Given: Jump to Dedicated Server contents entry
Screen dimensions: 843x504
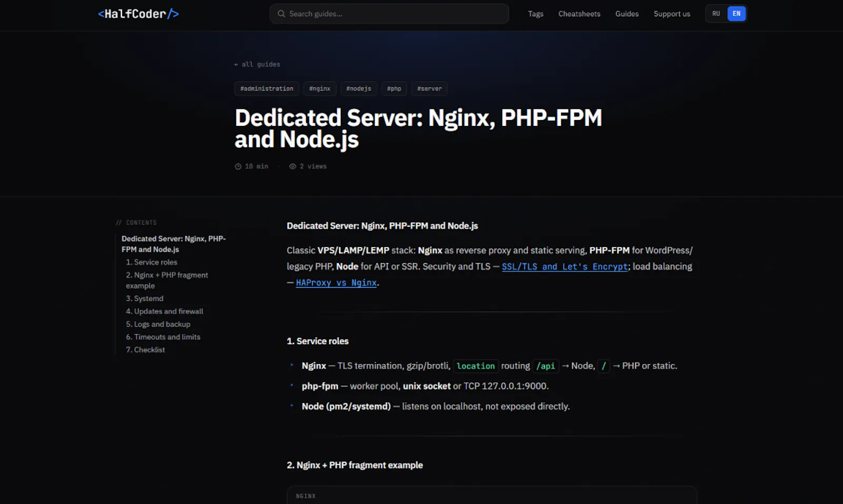Looking at the screenshot, I should 174,244.
